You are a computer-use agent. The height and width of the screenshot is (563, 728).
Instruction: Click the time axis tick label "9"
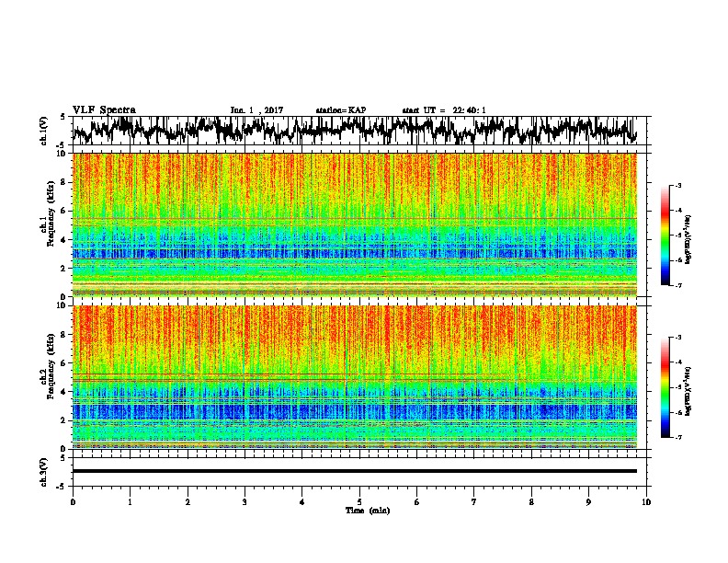point(588,502)
